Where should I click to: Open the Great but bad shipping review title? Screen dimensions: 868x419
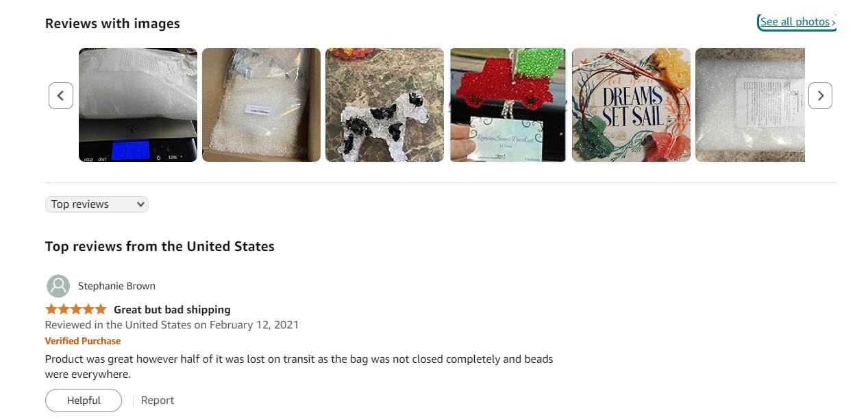[x=172, y=309]
